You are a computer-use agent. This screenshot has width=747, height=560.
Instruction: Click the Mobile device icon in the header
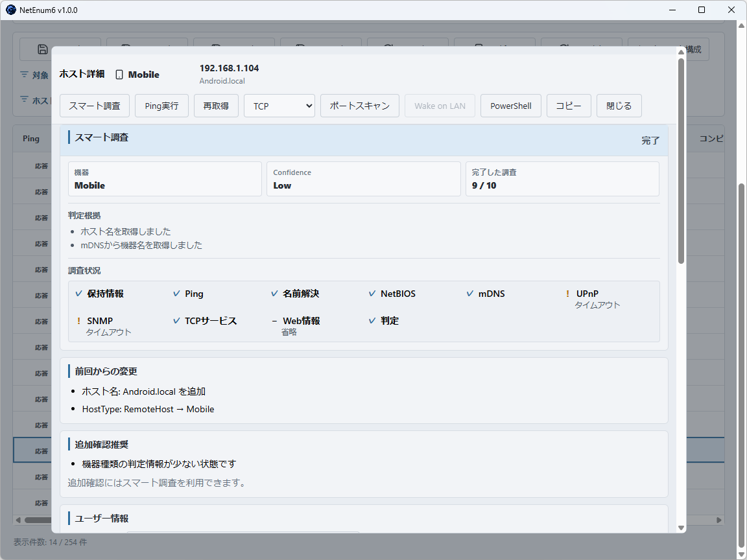(x=119, y=75)
